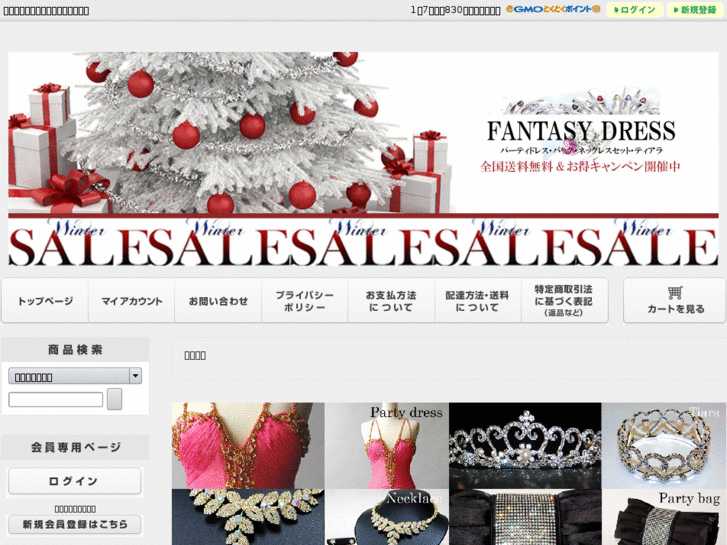Click the sidebar ログイン button
727x545 pixels.
(75, 481)
